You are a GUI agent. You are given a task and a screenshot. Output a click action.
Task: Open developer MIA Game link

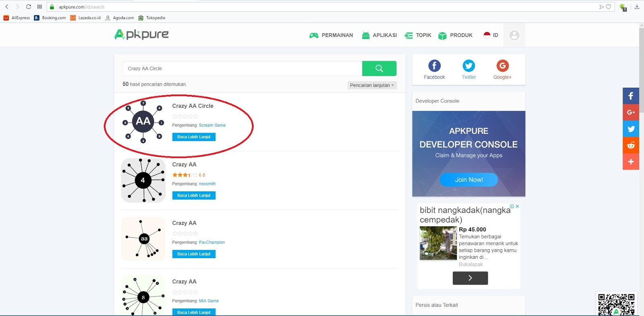pyautogui.click(x=209, y=301)
